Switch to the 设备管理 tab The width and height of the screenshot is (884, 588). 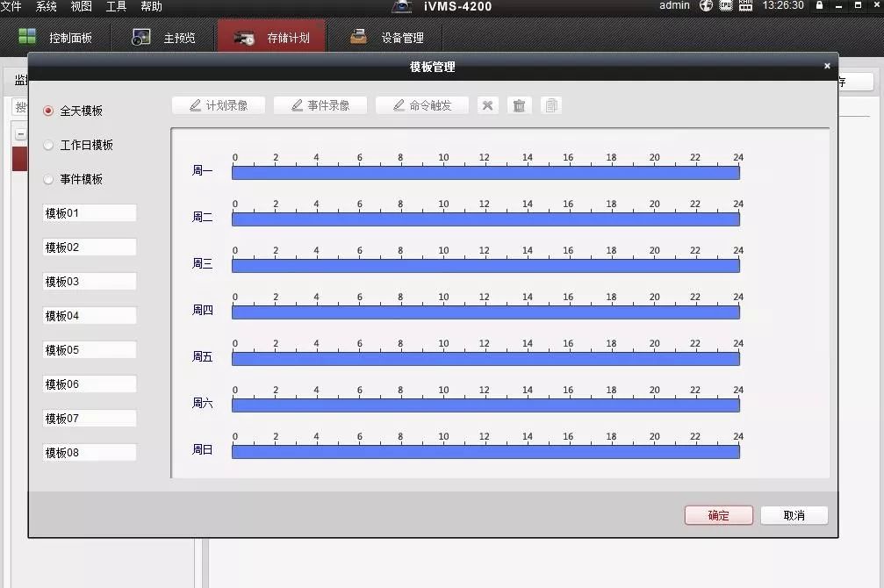coord(387,37)
